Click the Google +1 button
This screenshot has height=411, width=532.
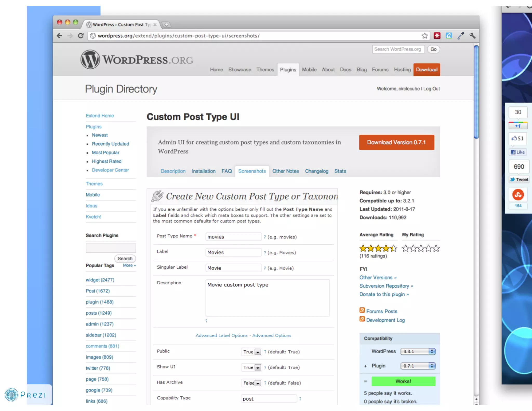point(518,126)
